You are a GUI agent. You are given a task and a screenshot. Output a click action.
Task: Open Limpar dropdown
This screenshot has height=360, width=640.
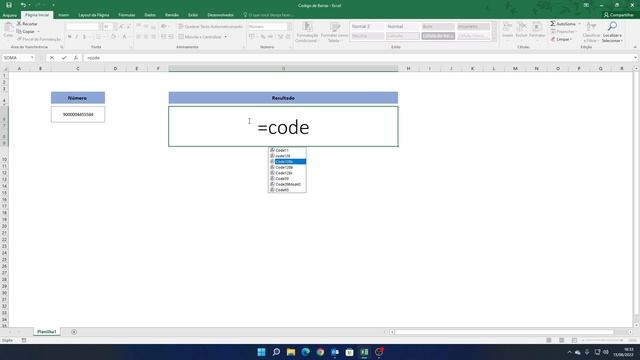561,39
